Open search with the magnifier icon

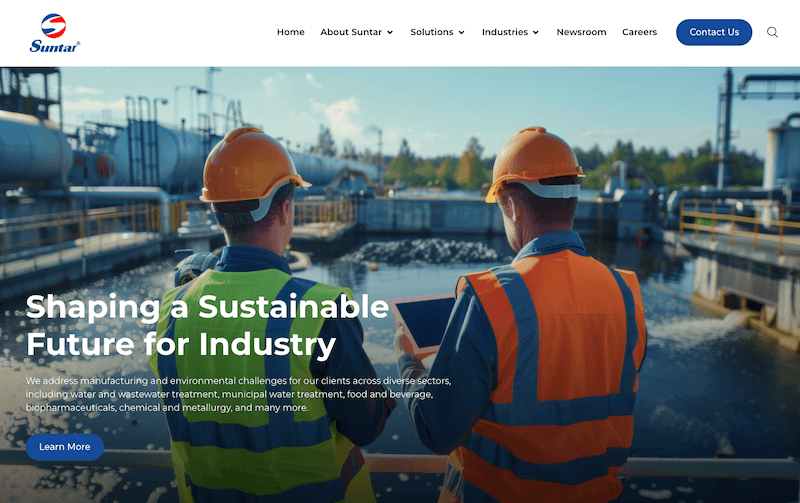pos(772,32)
